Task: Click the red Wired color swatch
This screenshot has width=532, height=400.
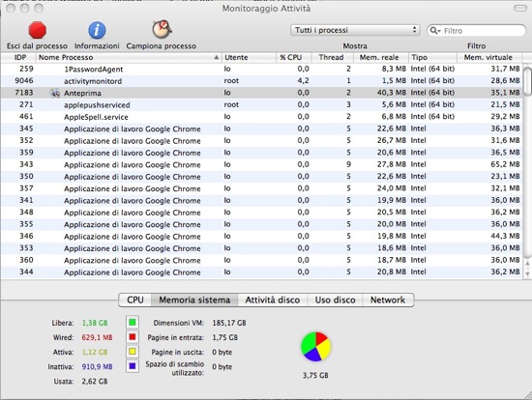Action: point(133,337)
